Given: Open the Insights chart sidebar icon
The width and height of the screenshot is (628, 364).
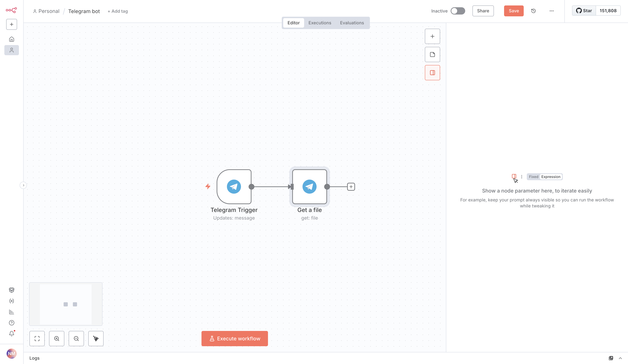Looking at the screenshot, I should click(11, 312).
